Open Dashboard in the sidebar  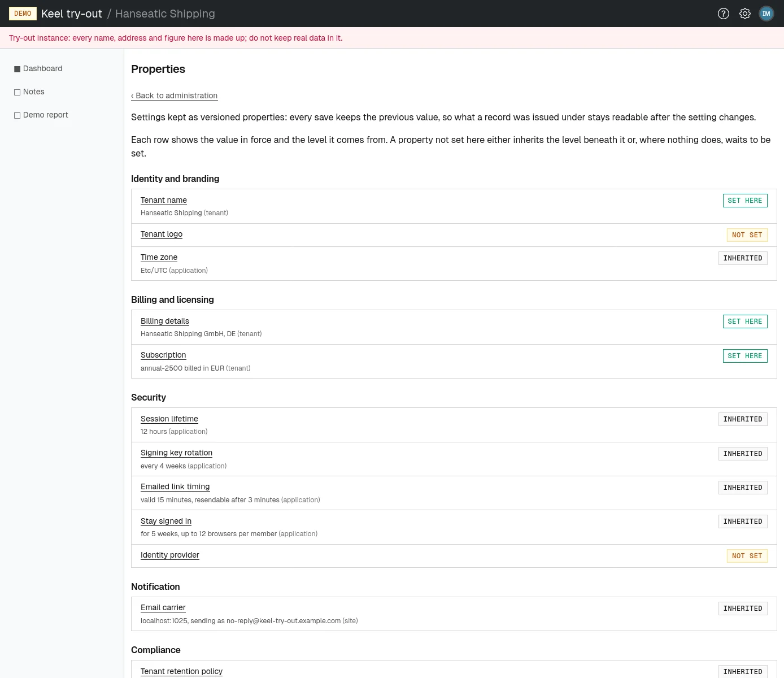point(38,68)
